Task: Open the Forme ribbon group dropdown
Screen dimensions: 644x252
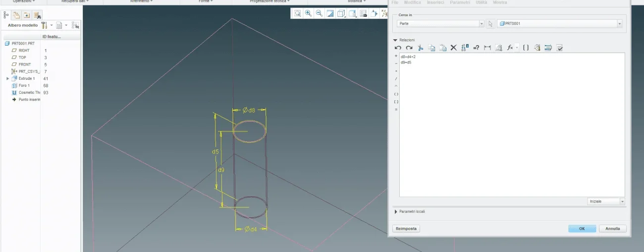Action: [206, 1]
